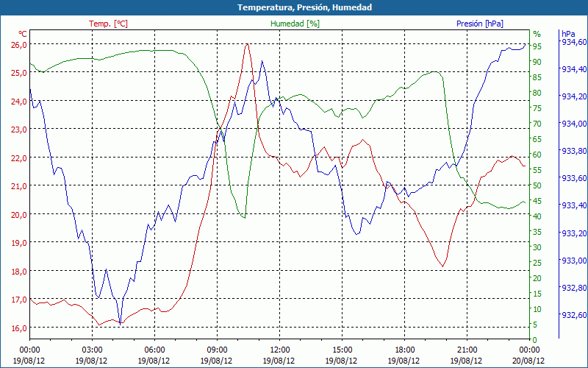This screenshot has width=588, height=368.
Task: Click the '933,00' pressure axis value
Action: (x=573, y=261)
